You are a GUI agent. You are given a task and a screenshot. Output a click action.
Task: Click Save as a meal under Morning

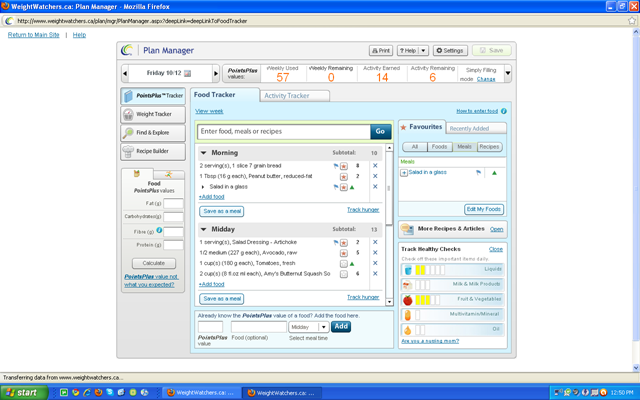(x=222, y=211)
